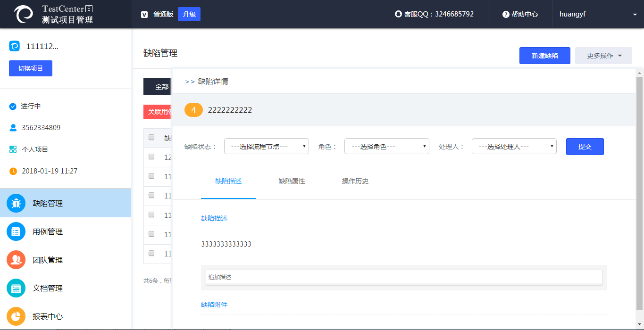644x330 pixels.
Task: Click the blue project icon beside 111112...
Action: (x=15, y=46)
